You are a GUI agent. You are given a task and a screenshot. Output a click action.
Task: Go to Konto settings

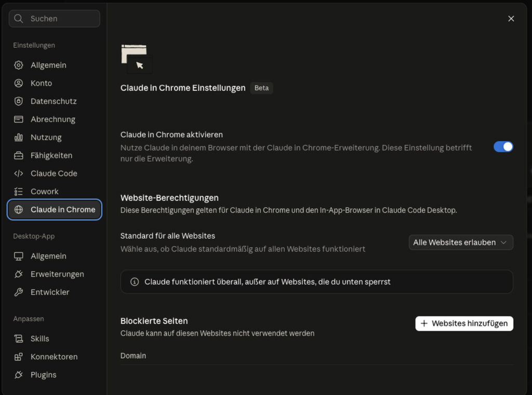click(54, 83)
